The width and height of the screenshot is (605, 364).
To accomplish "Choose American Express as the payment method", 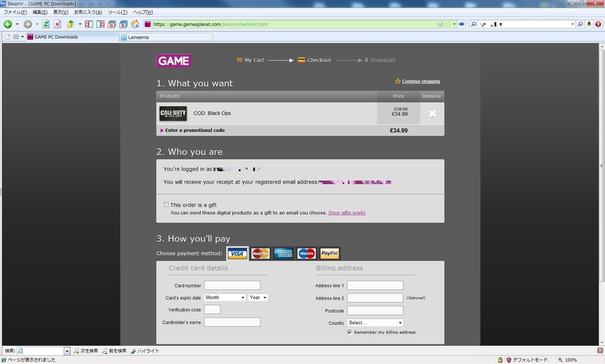I will 284,253.
